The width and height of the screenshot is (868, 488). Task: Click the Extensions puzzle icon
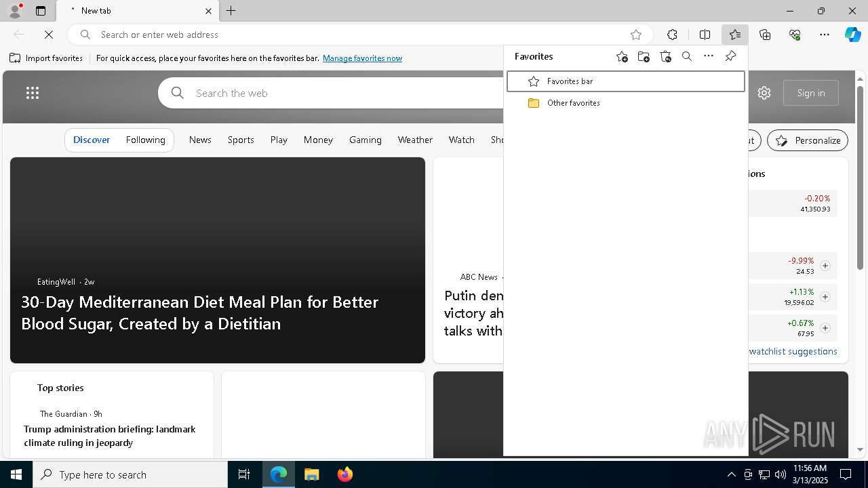(672, 35)
